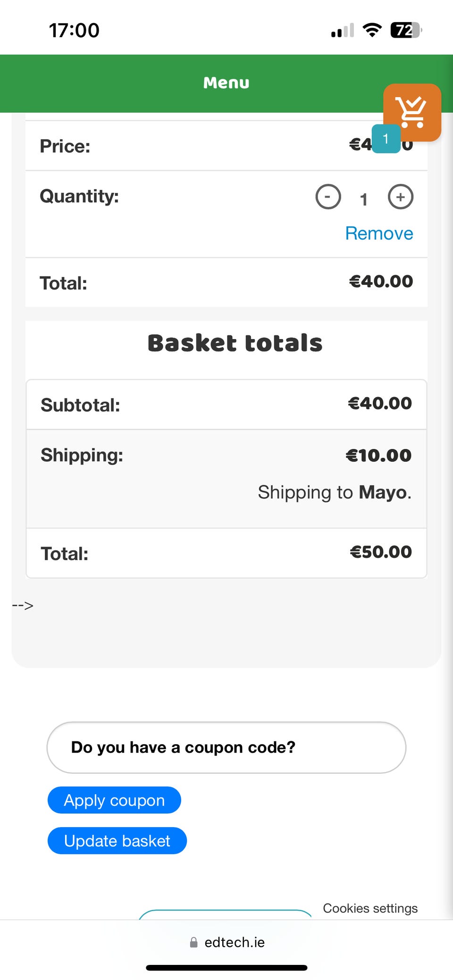Tap the battery indicator in status bar
Screen dimensions: 453x980
point(405,30)
